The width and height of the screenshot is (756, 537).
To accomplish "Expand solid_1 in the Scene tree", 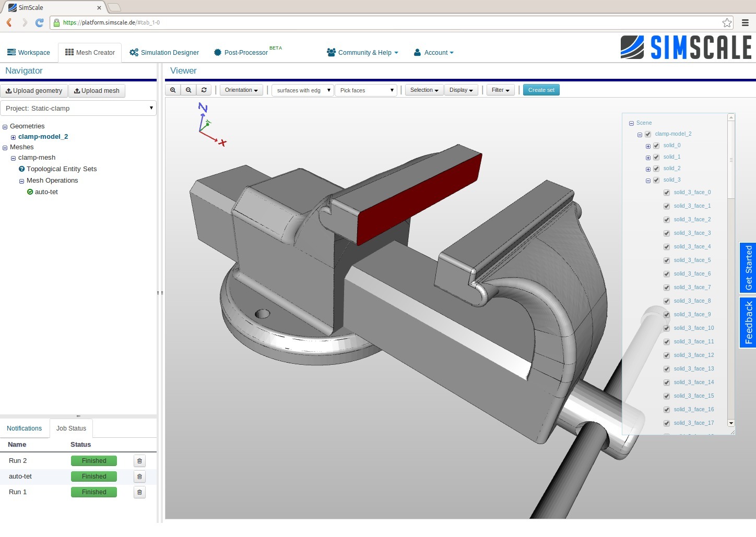I will 647,157.
